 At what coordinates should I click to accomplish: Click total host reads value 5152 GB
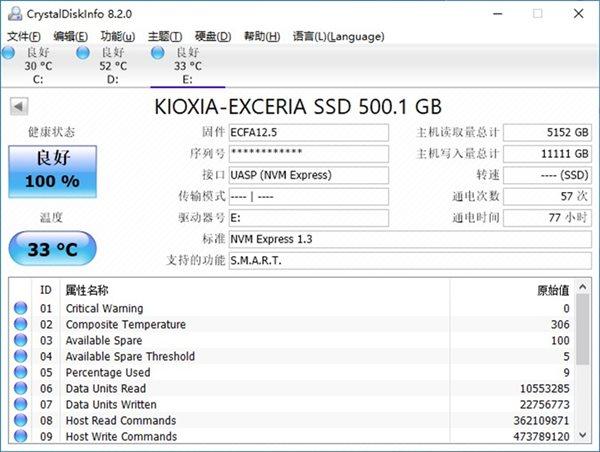pos(547,132)
